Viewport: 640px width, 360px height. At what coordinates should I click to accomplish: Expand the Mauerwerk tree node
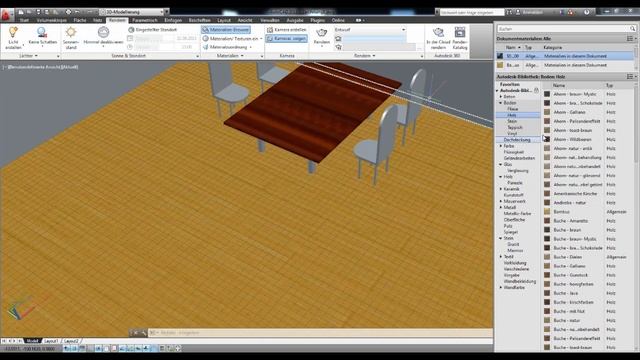click(501, 201)
